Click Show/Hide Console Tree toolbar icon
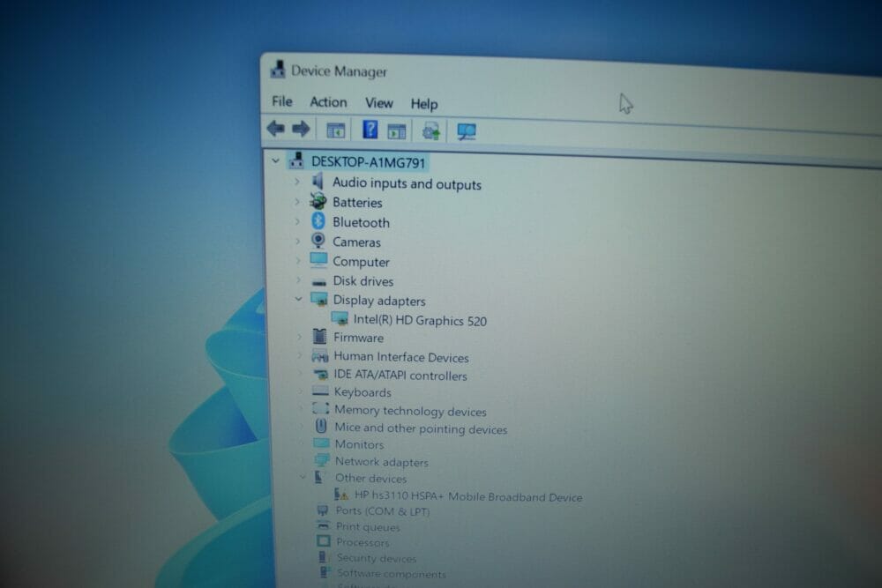Screen dimensions: 882x588 point(336,130)
